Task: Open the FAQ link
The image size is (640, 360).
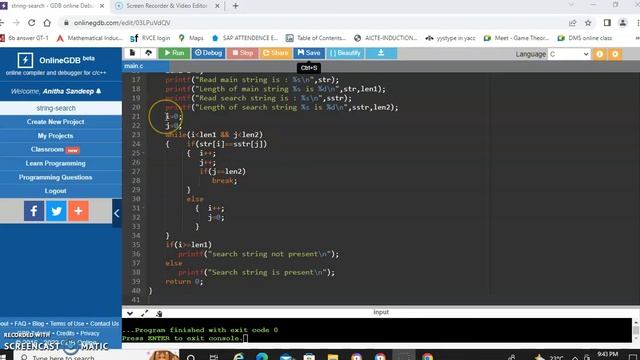Action: click(x=20, y=324)
